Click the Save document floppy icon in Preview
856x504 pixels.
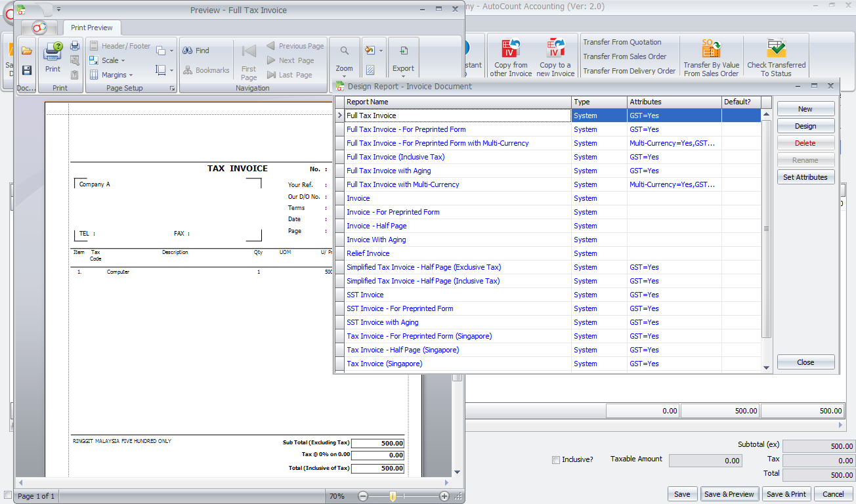click(27, 70)
